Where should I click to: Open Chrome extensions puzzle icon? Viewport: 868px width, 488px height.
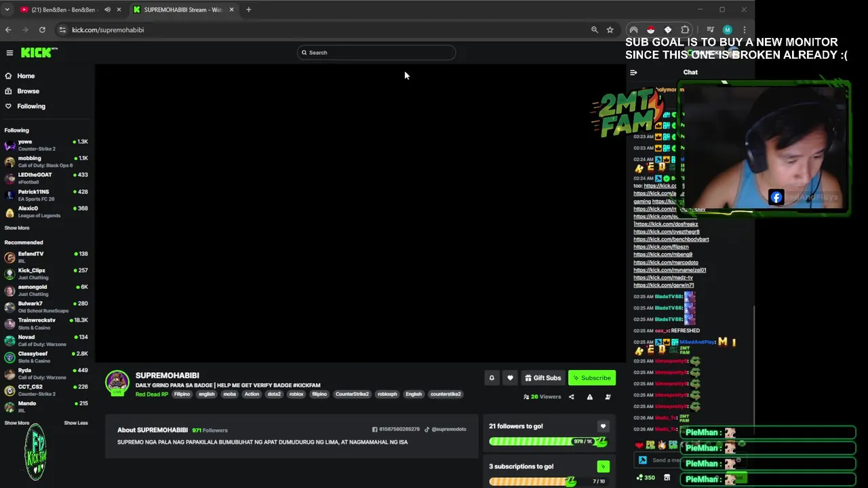[x=685, y=30]
